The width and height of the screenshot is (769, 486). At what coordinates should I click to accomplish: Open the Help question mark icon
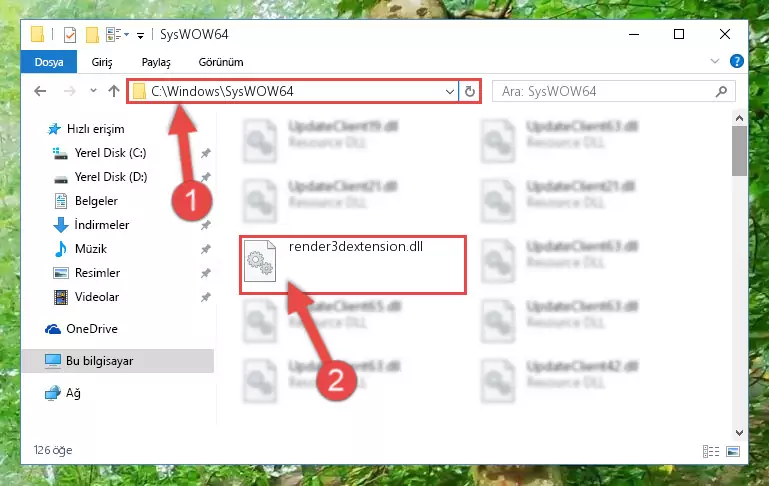pos(736,61)
